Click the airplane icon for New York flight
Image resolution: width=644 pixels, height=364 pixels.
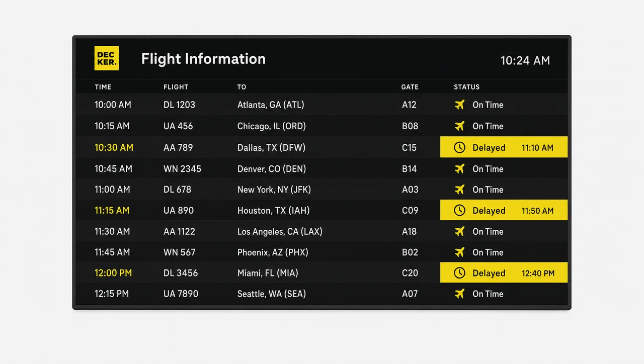coord(459,190)
